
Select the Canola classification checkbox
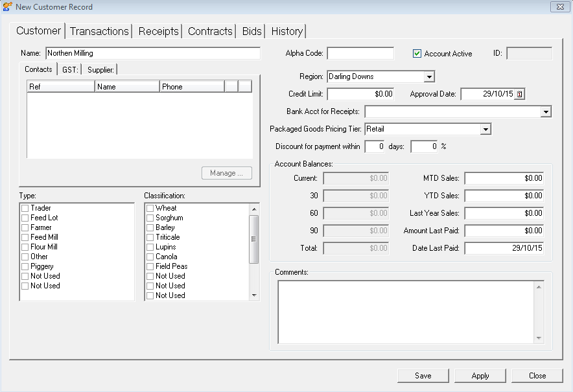pyautogui.click(x=150, y=257)
